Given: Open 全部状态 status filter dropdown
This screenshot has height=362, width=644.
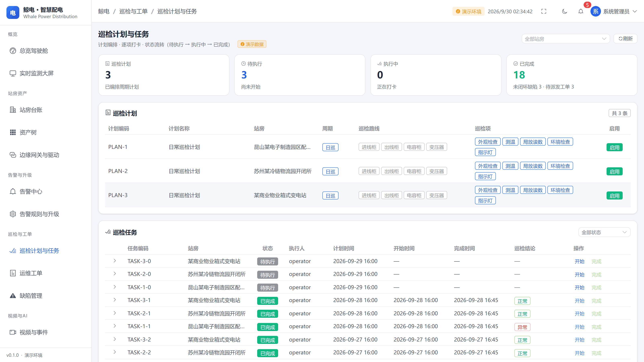Looking at the screenshot, I should point(604,232).
